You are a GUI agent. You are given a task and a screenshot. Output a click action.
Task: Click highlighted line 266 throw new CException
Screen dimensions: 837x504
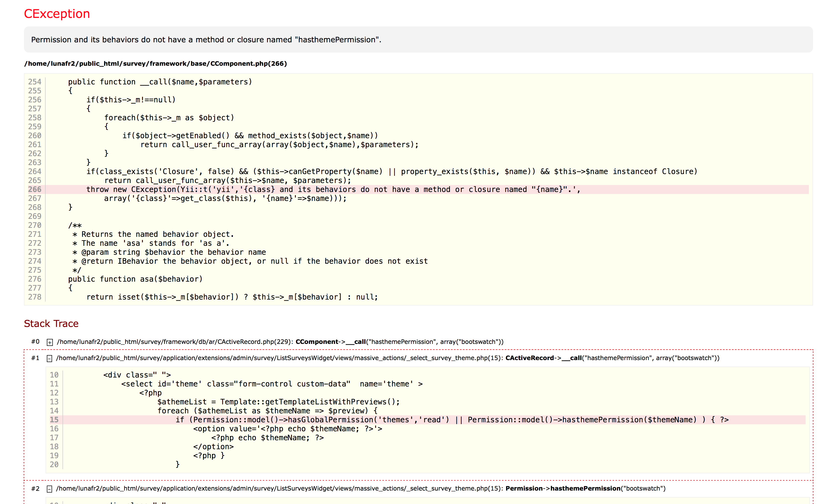click(x=333, y=189)
